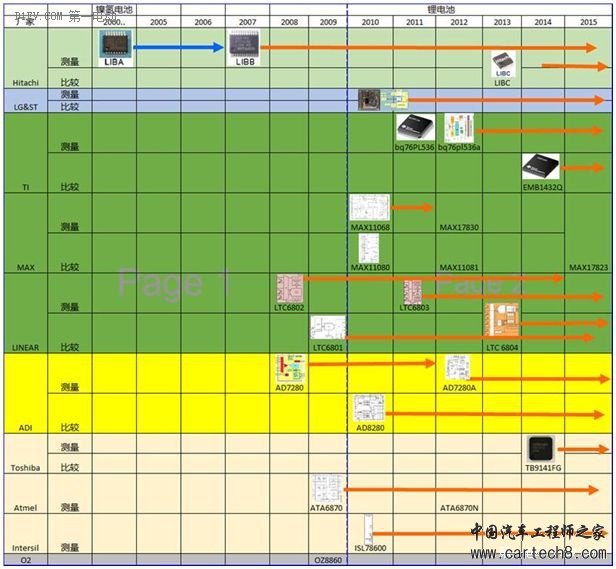Click the LIBA chip image

[116, 42]
